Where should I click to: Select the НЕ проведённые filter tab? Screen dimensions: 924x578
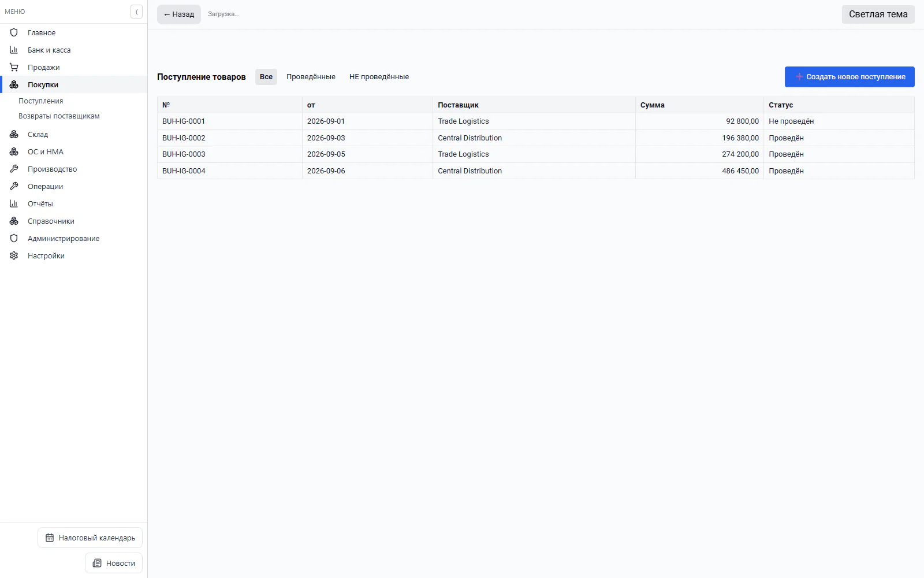click(x=379, y=77)
